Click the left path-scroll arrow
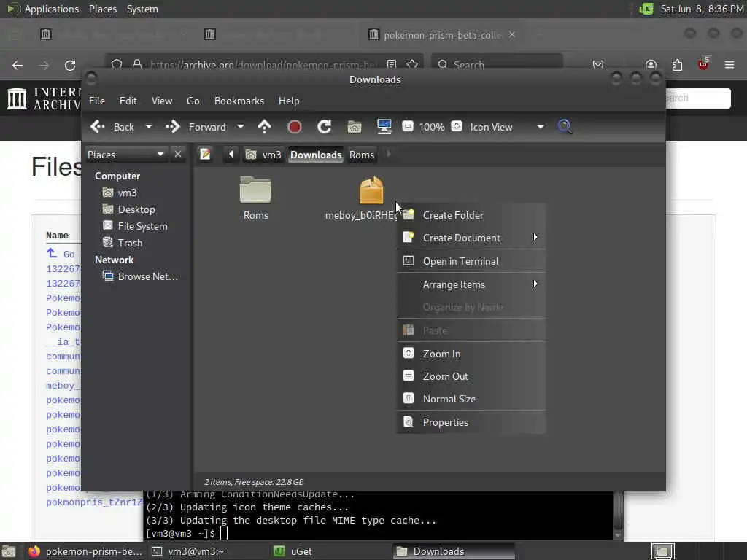Image resolution: width=747 pixels, height=560 pixels. click(x=231, y=155)
